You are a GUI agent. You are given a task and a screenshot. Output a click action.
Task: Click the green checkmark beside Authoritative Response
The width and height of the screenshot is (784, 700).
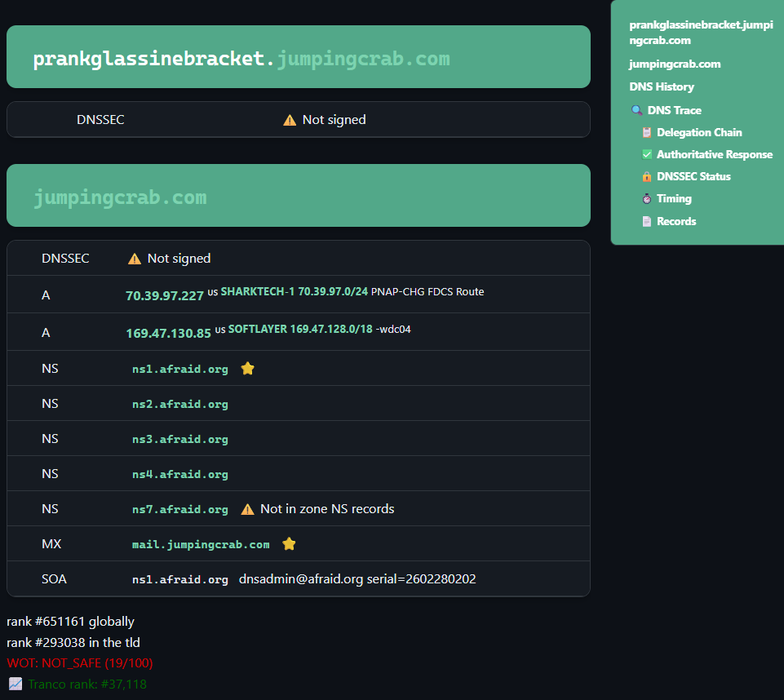(647, 154)
